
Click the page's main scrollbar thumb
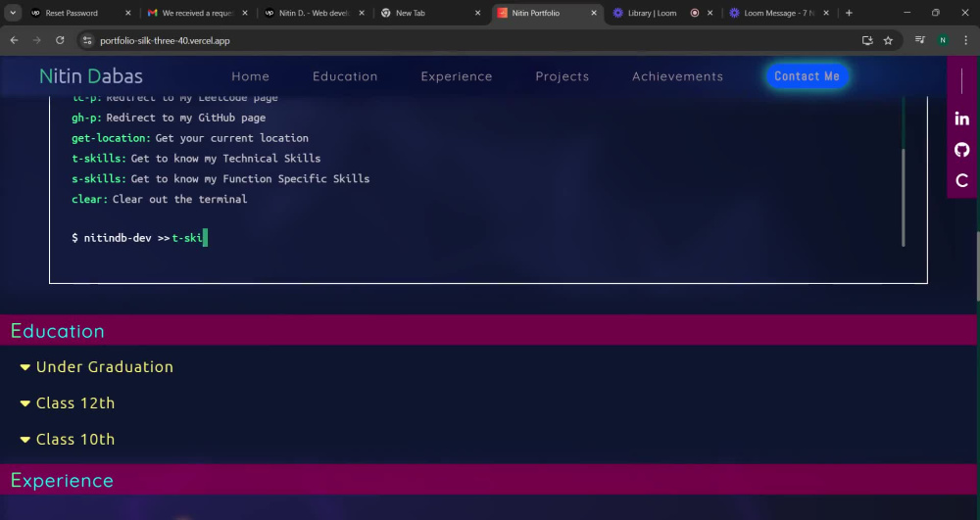(977, 265)
